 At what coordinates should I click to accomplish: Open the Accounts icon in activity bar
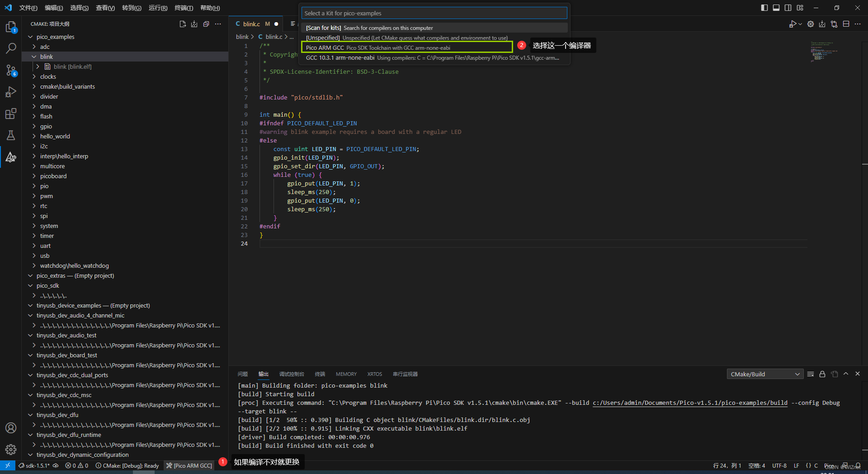[x=11, y=428]
